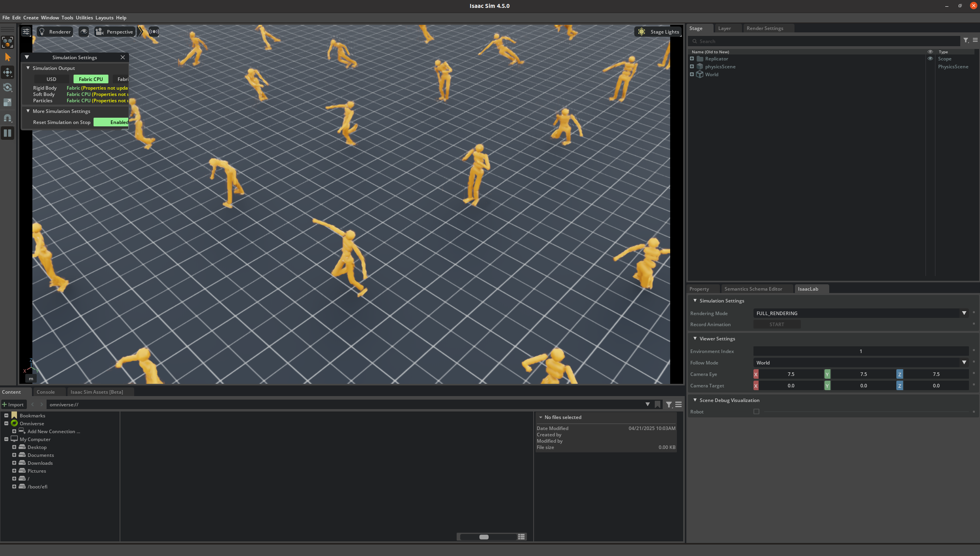Click the viewport streaming broadcast icon
The image size is (980, 556).
154,32
